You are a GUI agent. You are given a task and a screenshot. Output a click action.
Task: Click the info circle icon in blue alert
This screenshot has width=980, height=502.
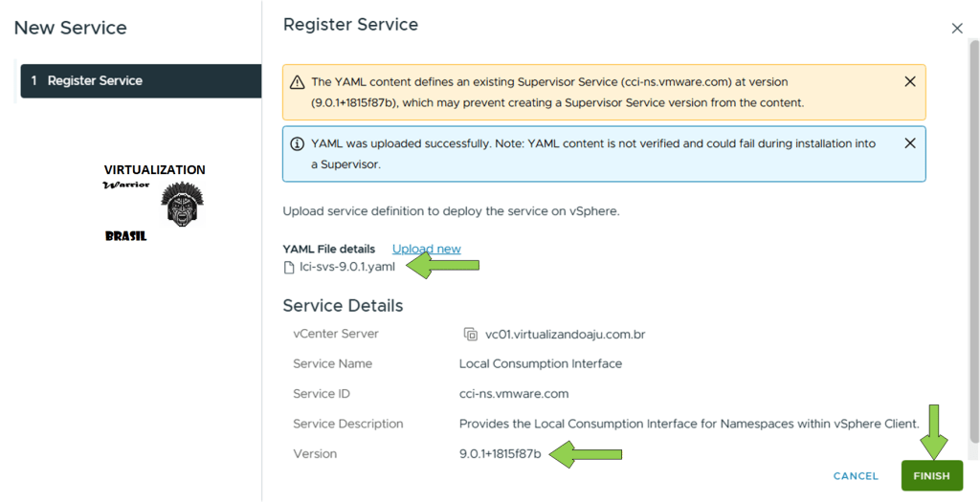click(298, 143)
